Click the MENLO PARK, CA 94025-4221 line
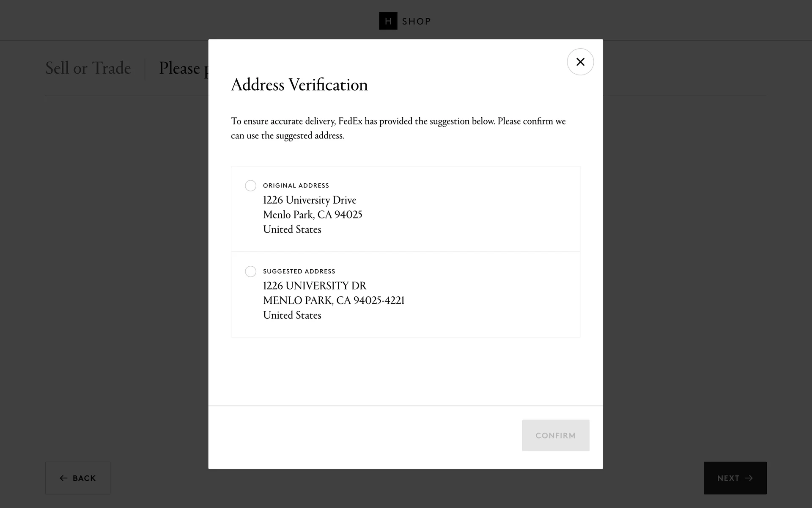Image resolution: width=812 pixels, height=508 pixels. [334, 301]
